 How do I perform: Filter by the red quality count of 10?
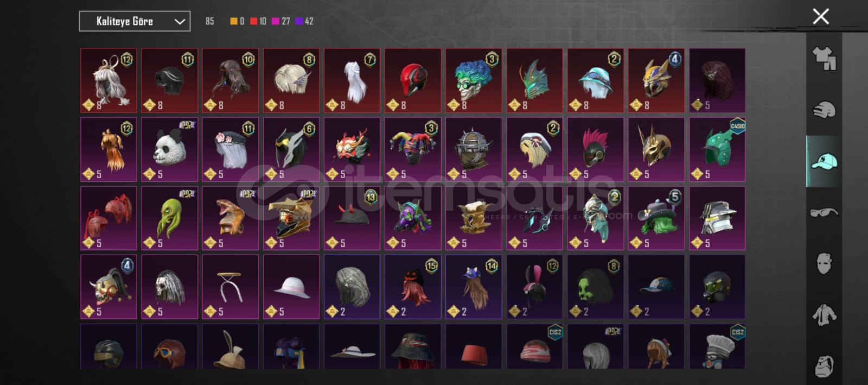pos(258,21)
